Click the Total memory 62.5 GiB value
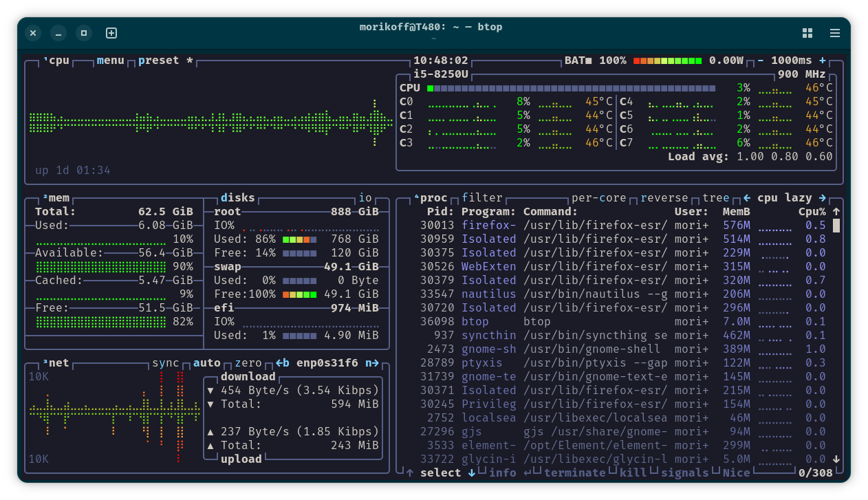The image size is (868, 500). (x=166, y=212)
